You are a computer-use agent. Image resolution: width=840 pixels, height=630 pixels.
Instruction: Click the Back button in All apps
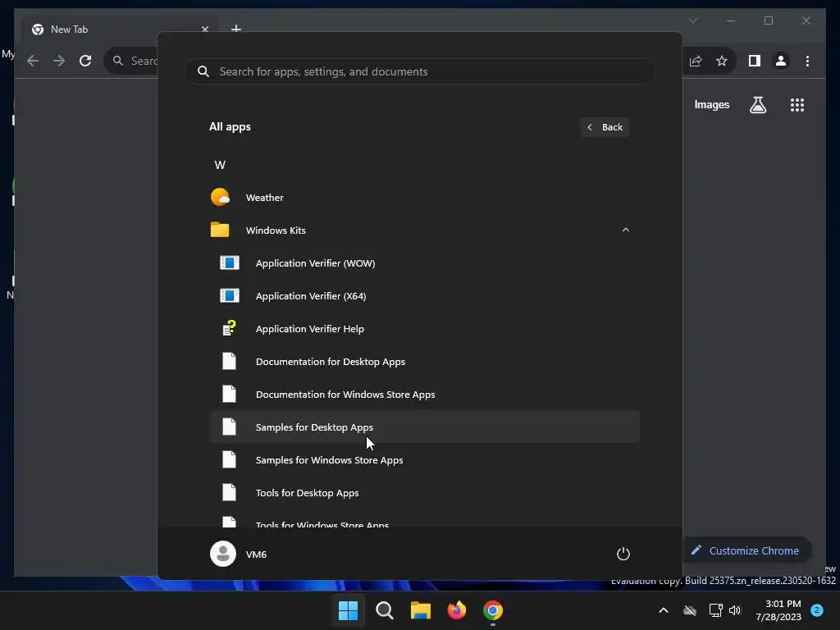[605, 127]
